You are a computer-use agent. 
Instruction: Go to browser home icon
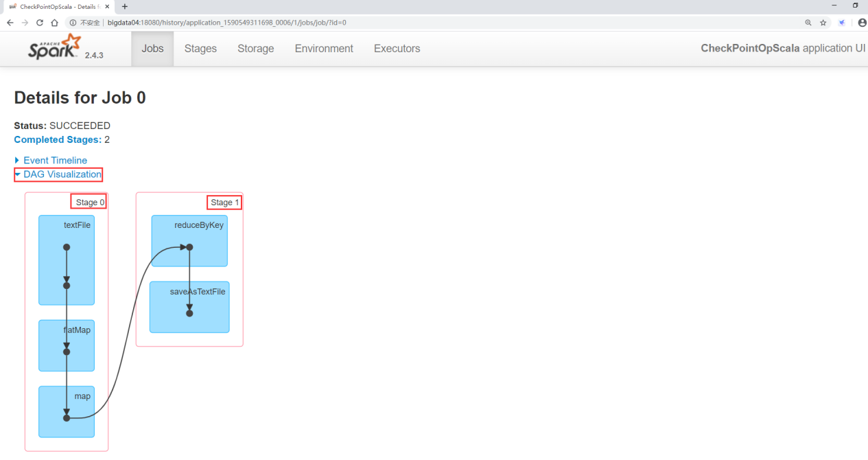click(55, 23)
